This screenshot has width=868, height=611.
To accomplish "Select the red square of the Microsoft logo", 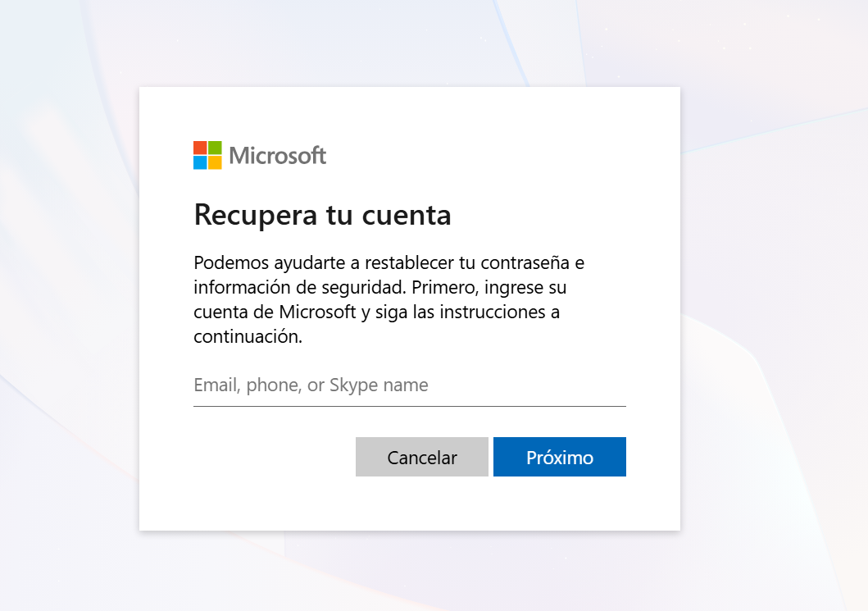I will click(199, 148).
